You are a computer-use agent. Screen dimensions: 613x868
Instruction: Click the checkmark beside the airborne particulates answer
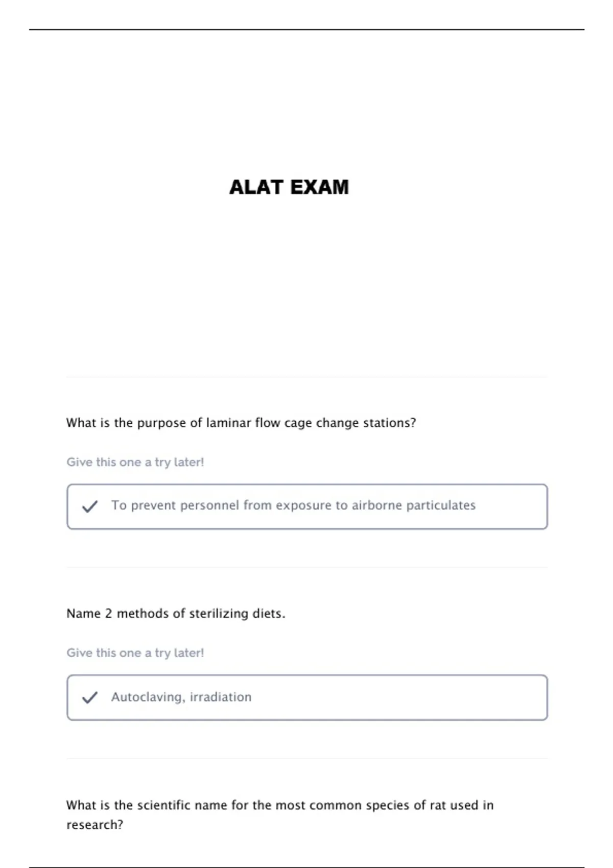[90, 507]
